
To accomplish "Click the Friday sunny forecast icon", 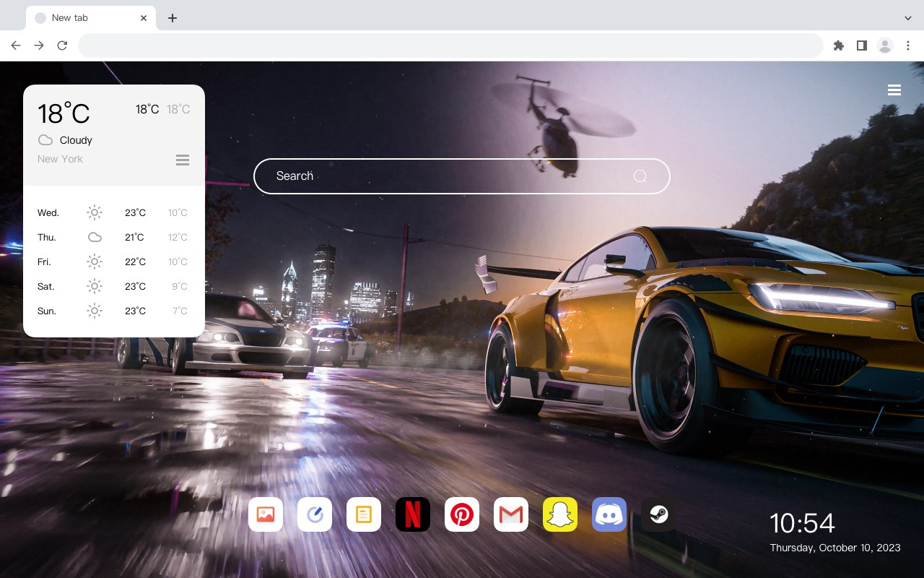I will click(x=95, y=262).
